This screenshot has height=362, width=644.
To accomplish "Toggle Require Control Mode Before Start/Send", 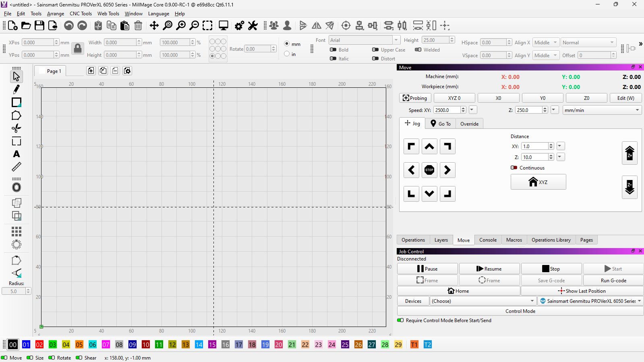I will click(x=400, y=321).
